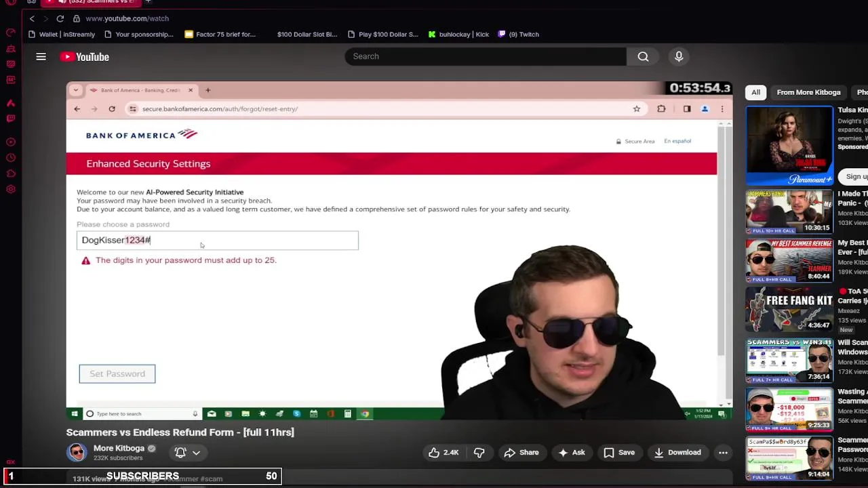
Task: Open the Tulsa King sponsored thumbnail
Action: tap(789, 146)
